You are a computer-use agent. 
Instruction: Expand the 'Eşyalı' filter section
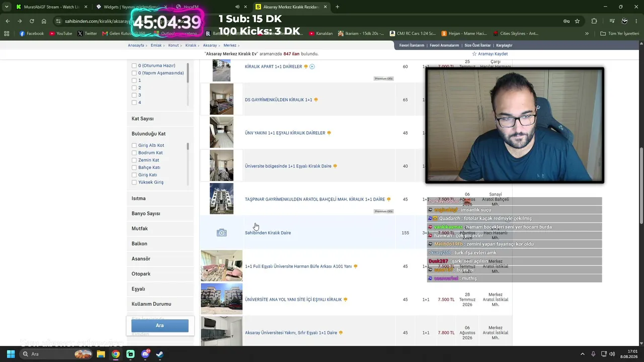(x=160, y=289)
